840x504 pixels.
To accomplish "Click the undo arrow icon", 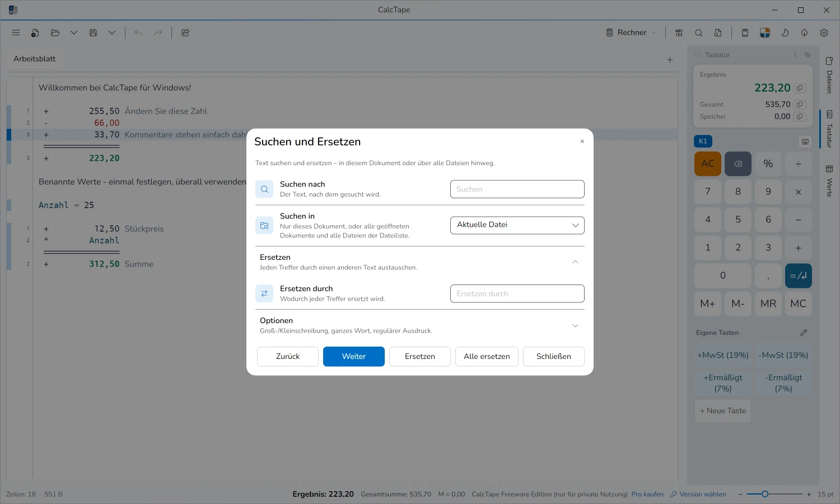I will point(139,32).
